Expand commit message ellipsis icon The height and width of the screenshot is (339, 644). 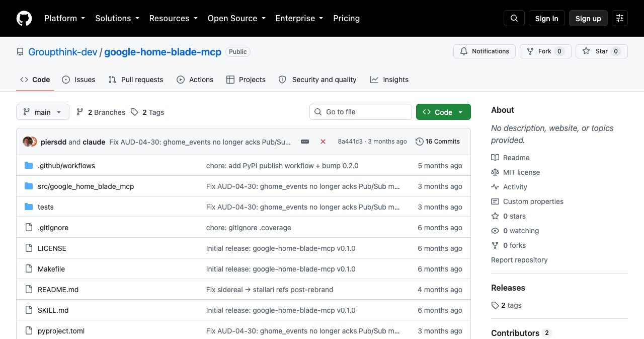305,142
